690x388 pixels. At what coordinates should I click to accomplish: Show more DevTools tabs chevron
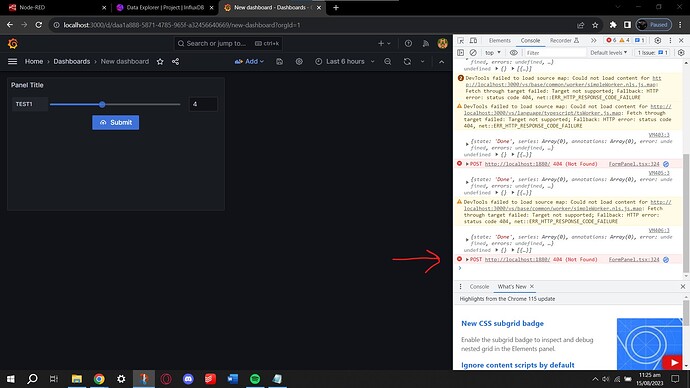coord(594,40)
